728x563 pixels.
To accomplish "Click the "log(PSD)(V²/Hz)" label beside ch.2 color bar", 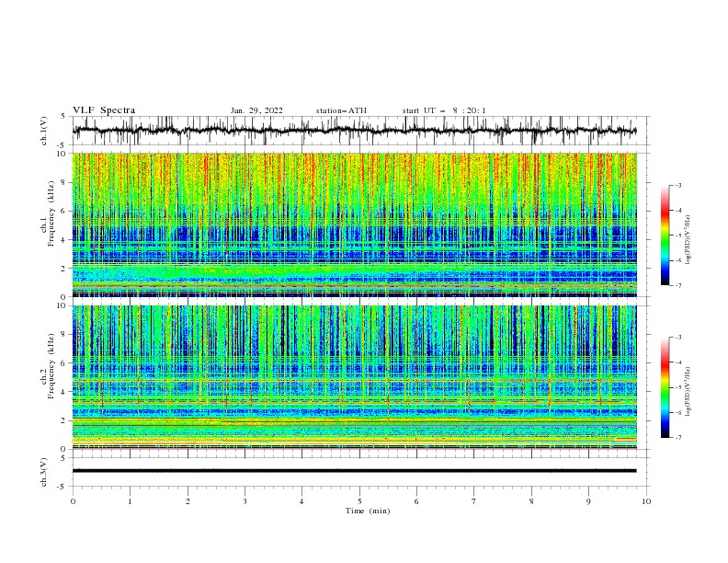I will pyautogui.click(x=688, y=391).
